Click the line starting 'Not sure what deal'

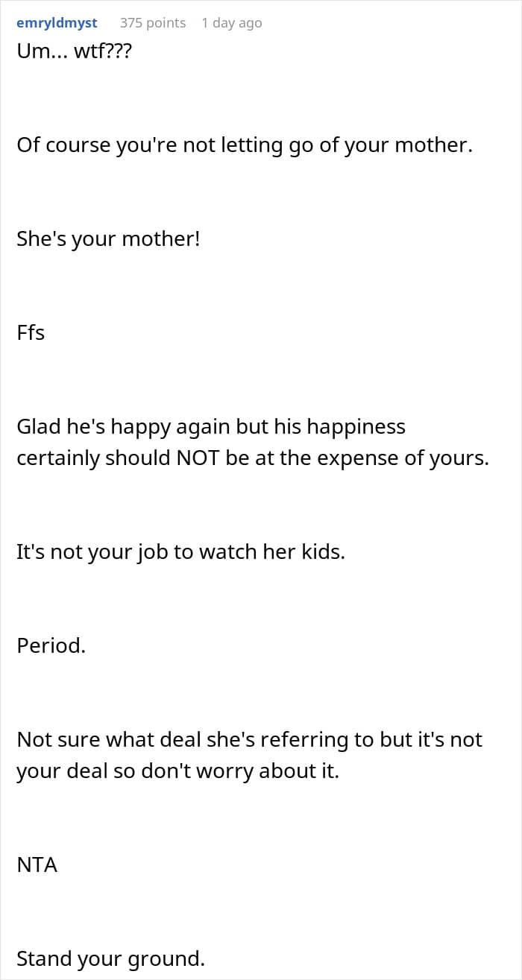249,740
